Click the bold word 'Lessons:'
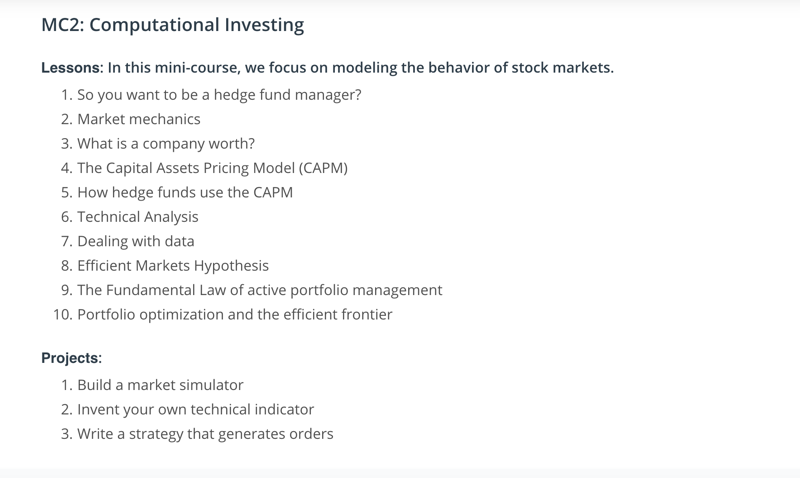This screenshot has width=800, height=478. [72, 68]
